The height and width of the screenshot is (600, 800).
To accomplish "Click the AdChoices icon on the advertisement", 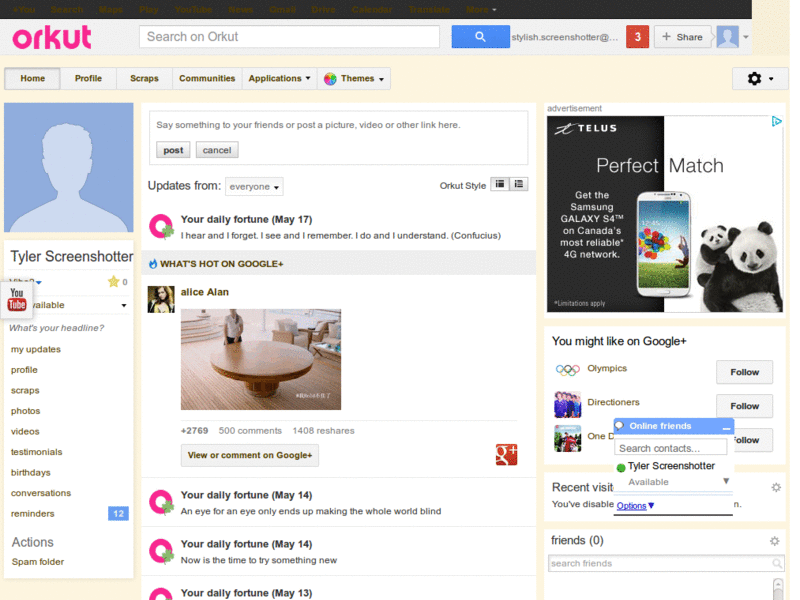I will [x=777, y=121].
